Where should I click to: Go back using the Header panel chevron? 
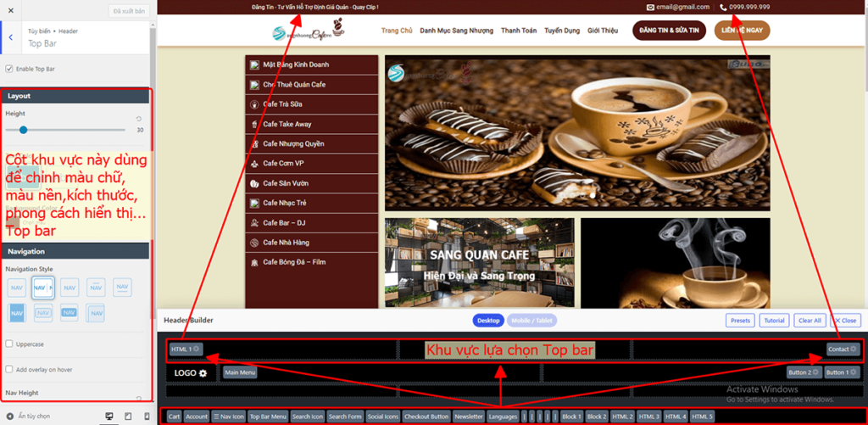pyautogui.click(x=10, y=37)
